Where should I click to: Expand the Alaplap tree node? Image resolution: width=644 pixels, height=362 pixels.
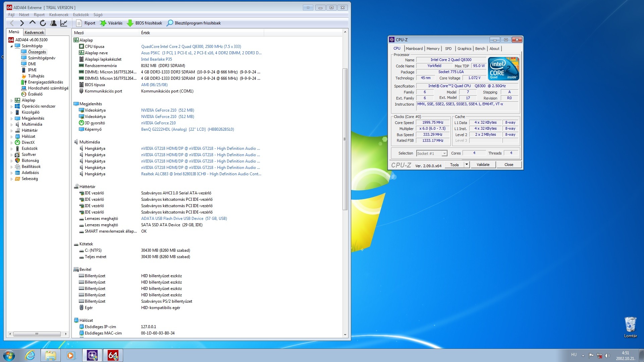pyautogui.click(x=11, y=100)
